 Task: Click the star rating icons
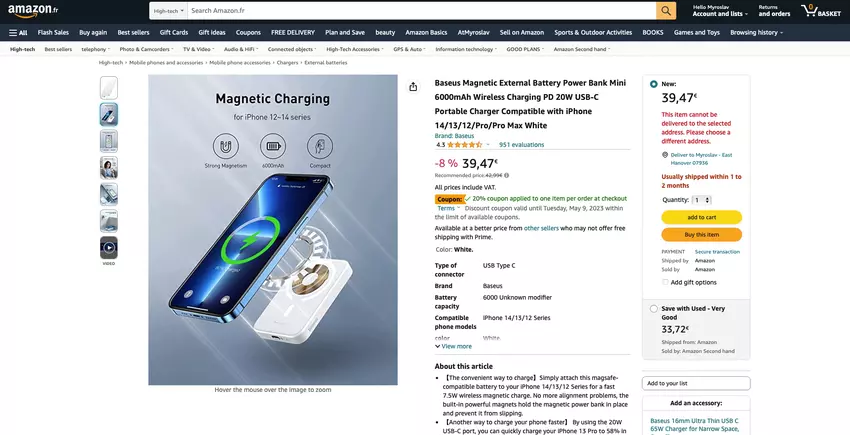point(465,145)
